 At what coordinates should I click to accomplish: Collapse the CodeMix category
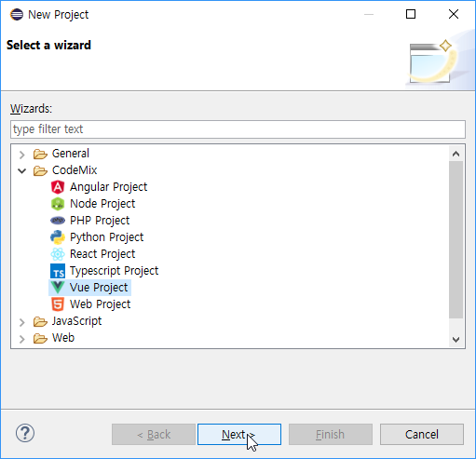[x=21, y=170]
